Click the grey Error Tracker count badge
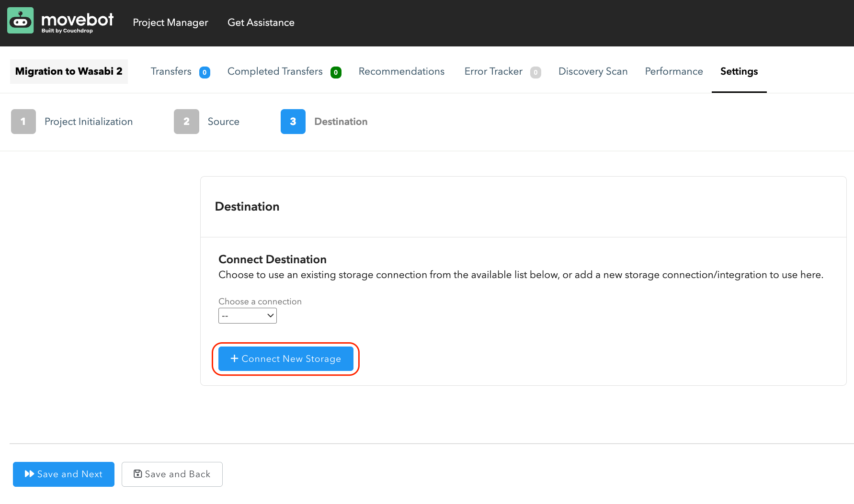This screenshot has height=504, width=854. point(535,72)
